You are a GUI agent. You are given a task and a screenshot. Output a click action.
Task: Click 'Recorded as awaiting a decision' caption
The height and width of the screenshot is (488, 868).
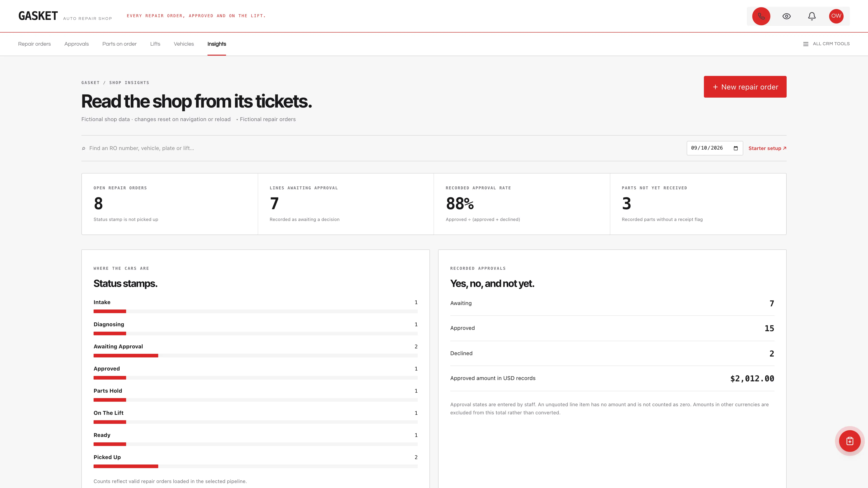pos(305,220)
